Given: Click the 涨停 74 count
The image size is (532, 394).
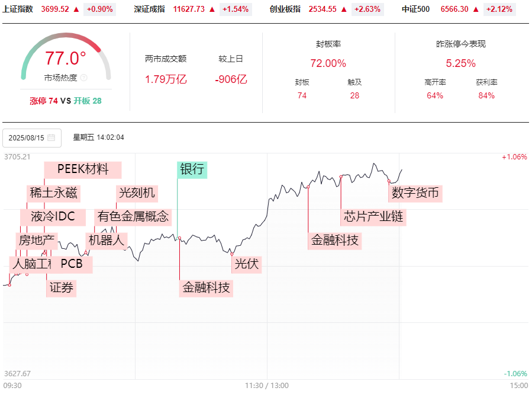Looking at the screenshot, I should (44, 101).
